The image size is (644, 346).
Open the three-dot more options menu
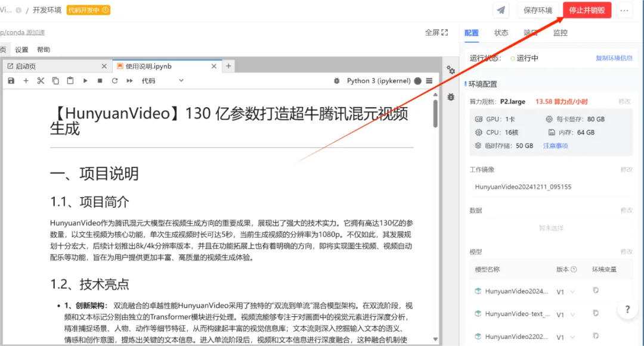[x=624, y=10]
